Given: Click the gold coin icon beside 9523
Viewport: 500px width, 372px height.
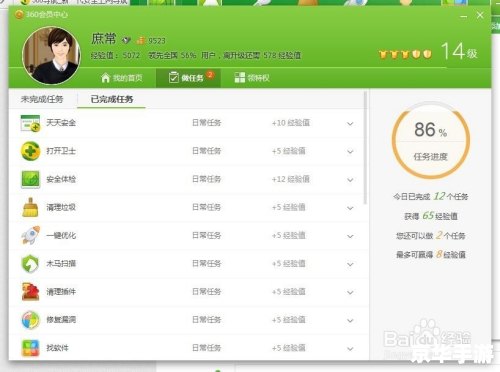Looking at the screenshot, I should point(141,41).
